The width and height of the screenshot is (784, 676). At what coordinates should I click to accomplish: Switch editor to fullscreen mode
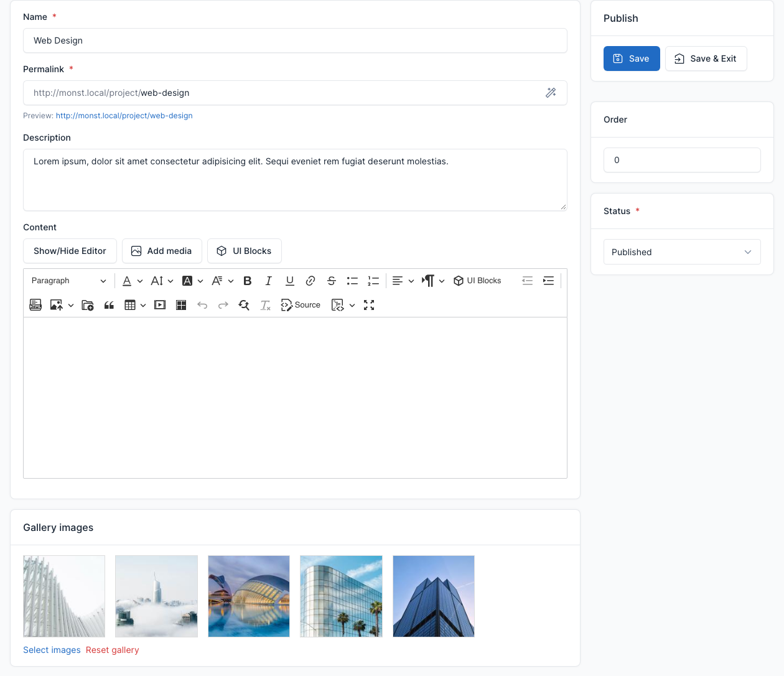369,305
